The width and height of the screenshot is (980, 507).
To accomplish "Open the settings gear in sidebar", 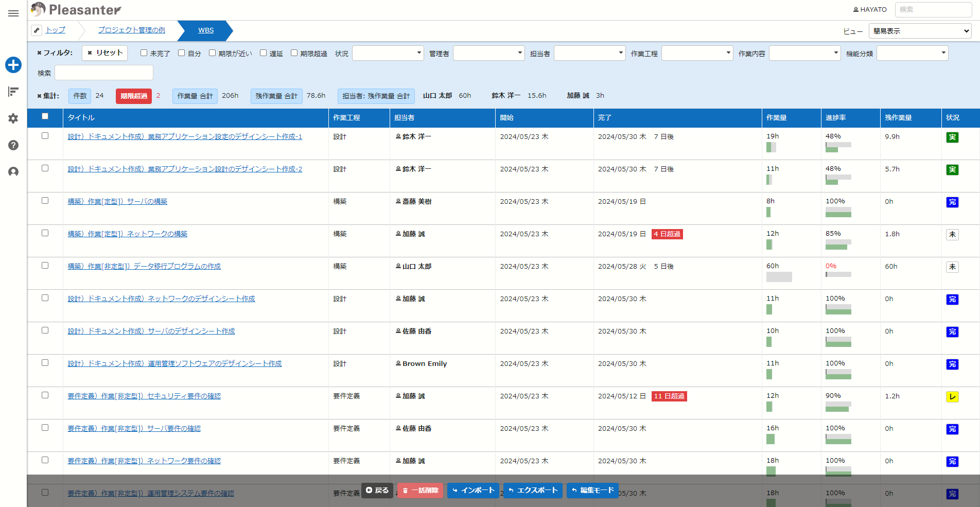I will point(13,118).
